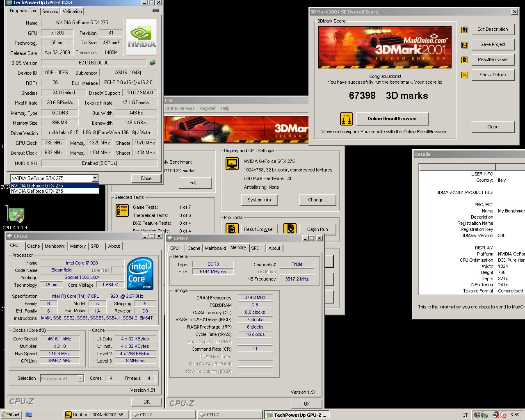525x420 pixels.
Task: Open the Mainboard tab in left CPU-Z window
Action: pos(55,246)
